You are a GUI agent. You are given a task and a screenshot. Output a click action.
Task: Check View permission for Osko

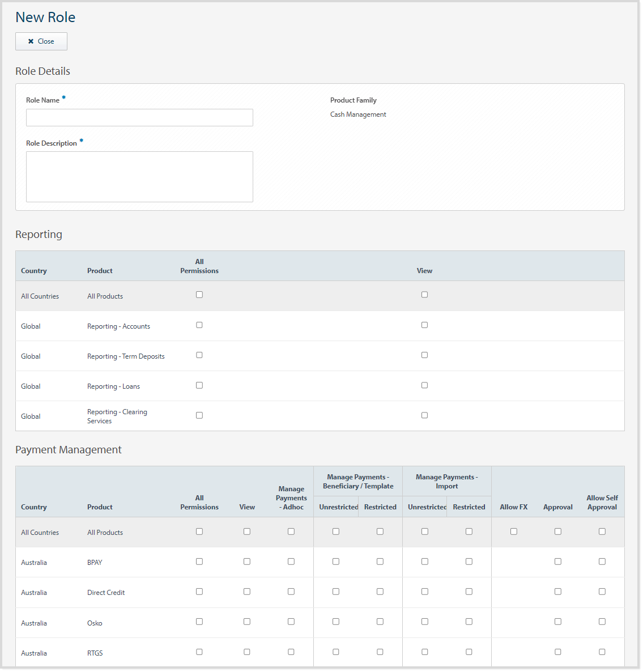(247, 622)
